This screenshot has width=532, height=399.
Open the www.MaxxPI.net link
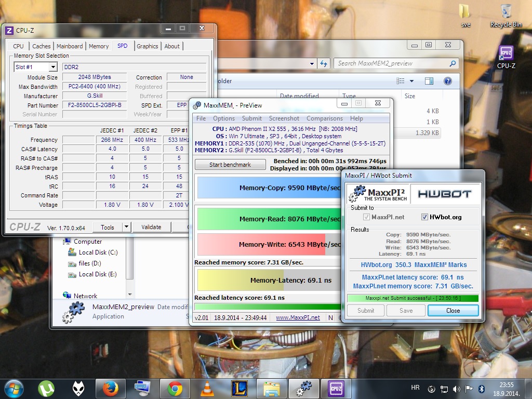pos(298,317)
